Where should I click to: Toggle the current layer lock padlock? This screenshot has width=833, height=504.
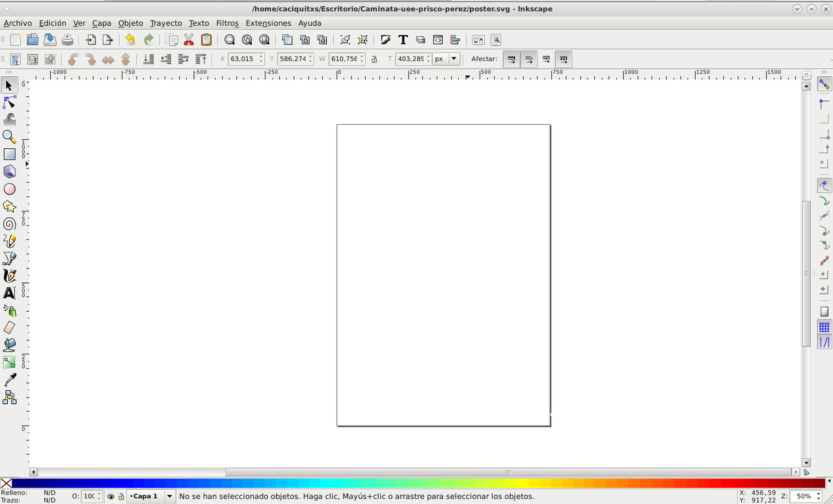click(121, 496)
